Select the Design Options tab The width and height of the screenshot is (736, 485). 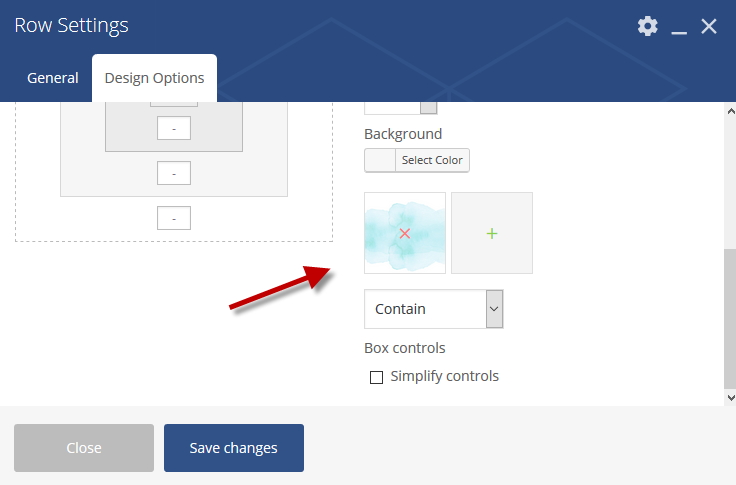click(154, 78)
